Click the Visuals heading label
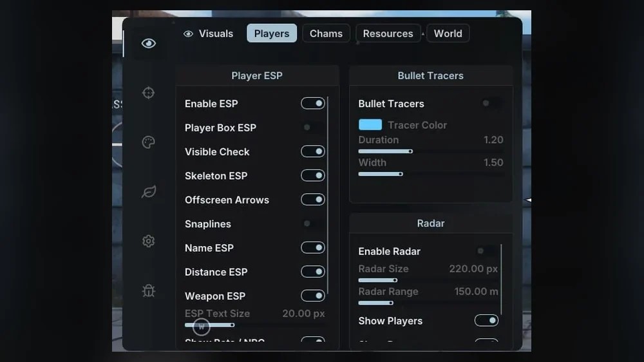The image size is (644, 362). [216, 33]
